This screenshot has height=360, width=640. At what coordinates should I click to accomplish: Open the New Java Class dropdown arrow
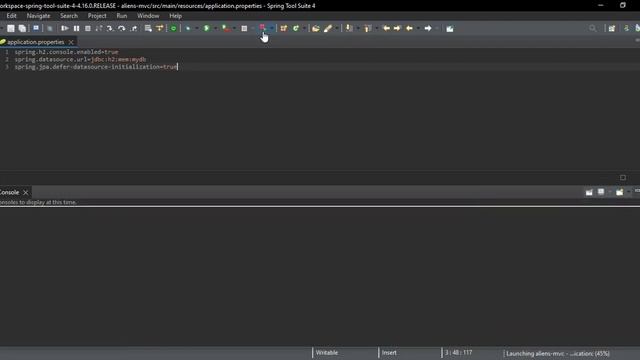[x=304, y=28]
